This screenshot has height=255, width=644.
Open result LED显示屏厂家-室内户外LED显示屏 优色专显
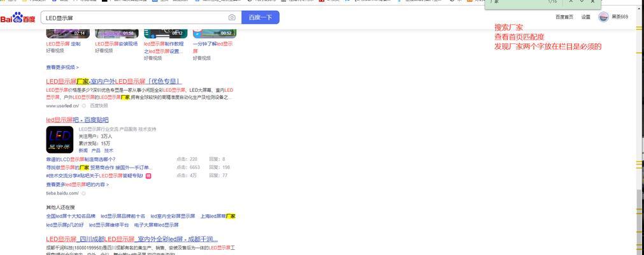tap(114, 82)
